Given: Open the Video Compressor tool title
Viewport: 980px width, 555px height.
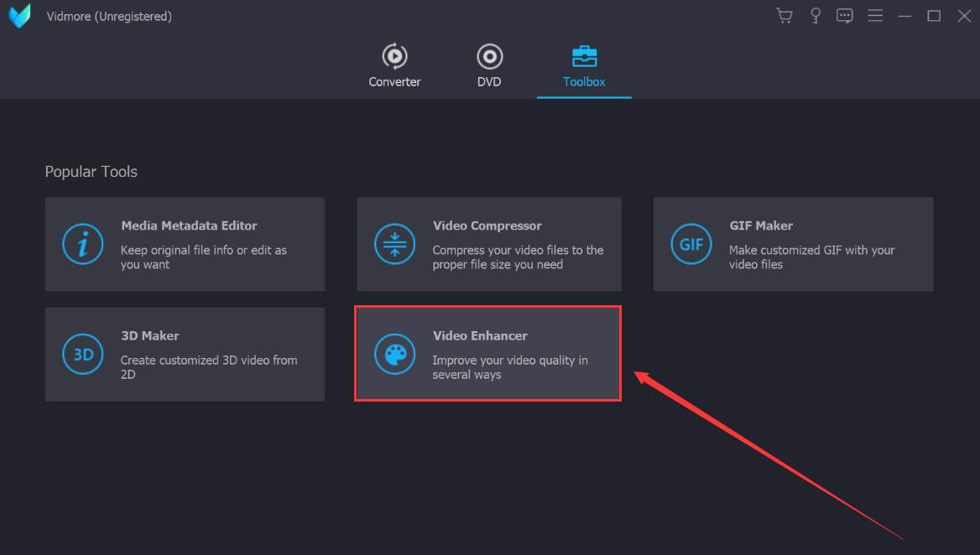Looking at the screenshot, I should [487, 226].
